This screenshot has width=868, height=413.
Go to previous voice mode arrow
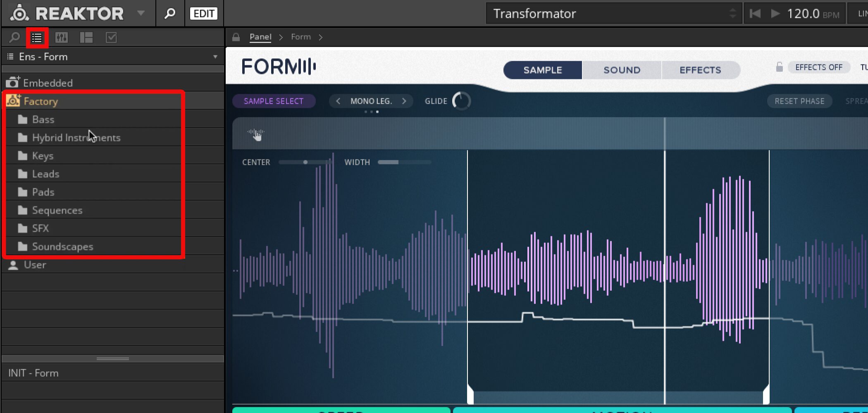click(x=338, y=101)
